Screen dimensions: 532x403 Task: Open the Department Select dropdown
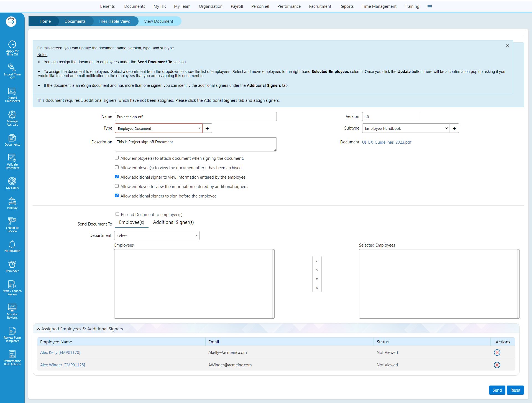click(157, 236)
